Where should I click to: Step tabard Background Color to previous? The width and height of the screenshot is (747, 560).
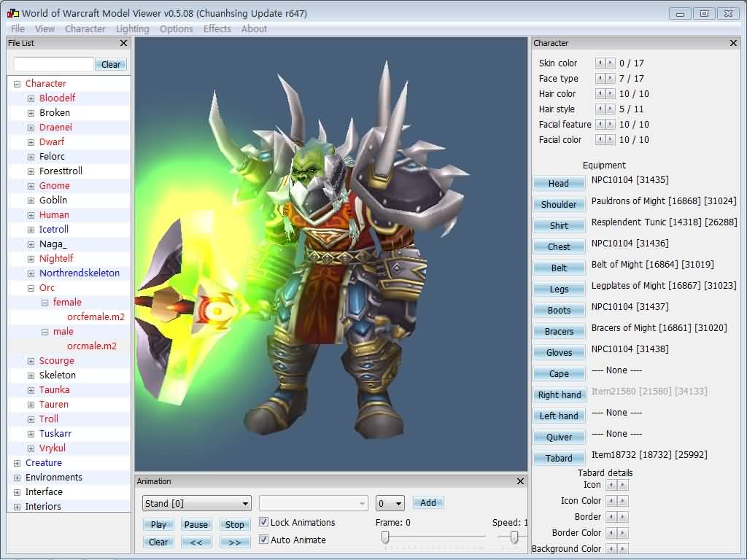(x=612, y=548)
